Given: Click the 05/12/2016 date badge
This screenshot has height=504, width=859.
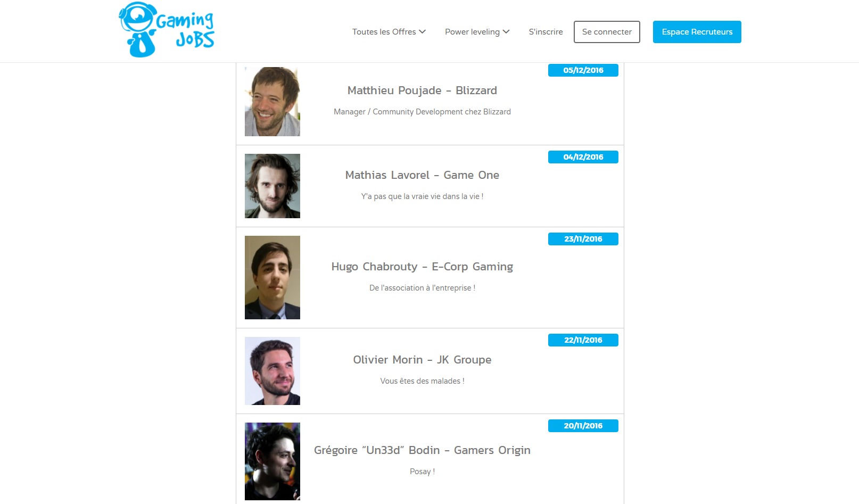Looking at the screenshot, I should coord(583,70).
